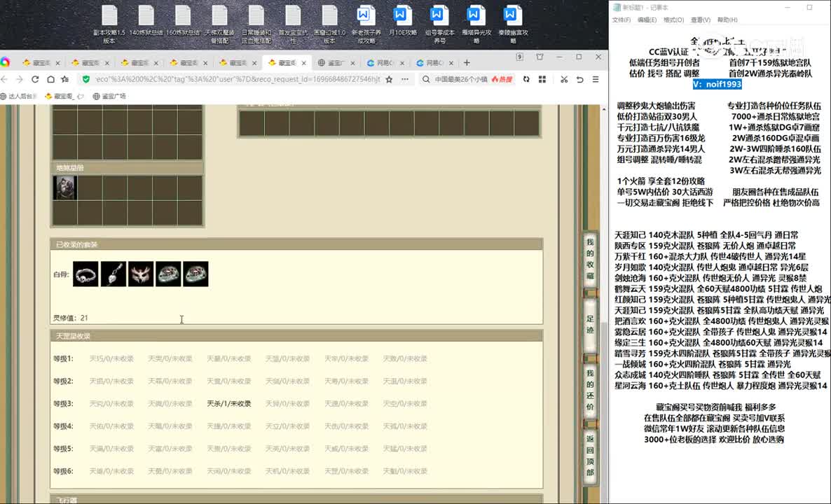This screenshot has width=831, height=504.
Task: Click the undo closed-tab arrow
Action: coord(579,79)
